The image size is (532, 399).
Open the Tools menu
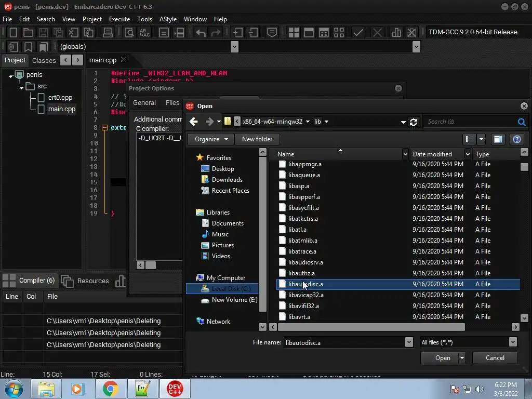pyautogui.click(x=144, y=19)
